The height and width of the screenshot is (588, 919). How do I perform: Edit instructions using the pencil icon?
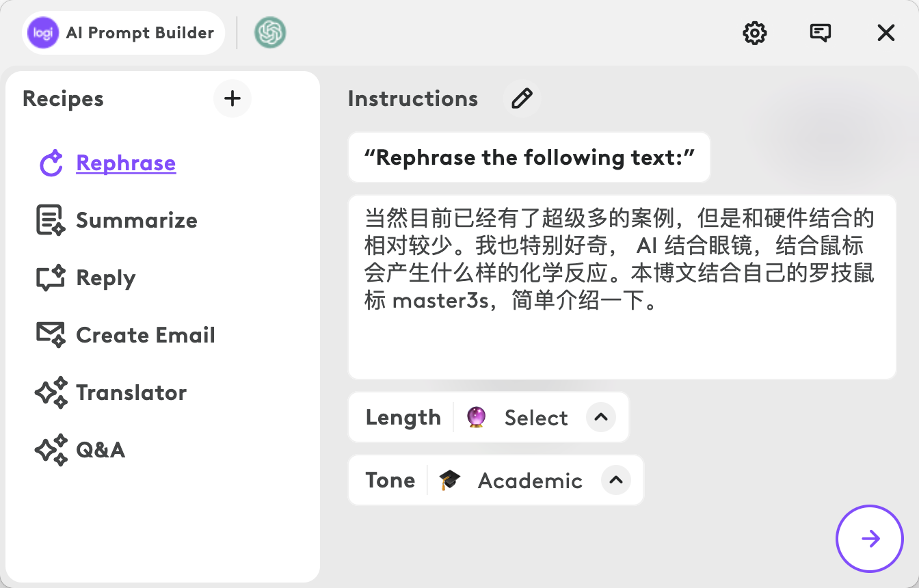tap(522, 98)
